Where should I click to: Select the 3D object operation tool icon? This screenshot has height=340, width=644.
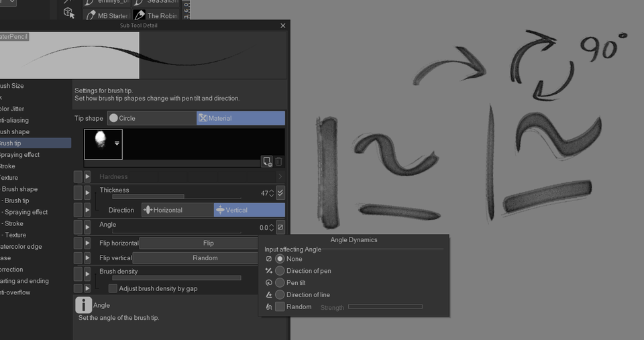coord(69,13)
